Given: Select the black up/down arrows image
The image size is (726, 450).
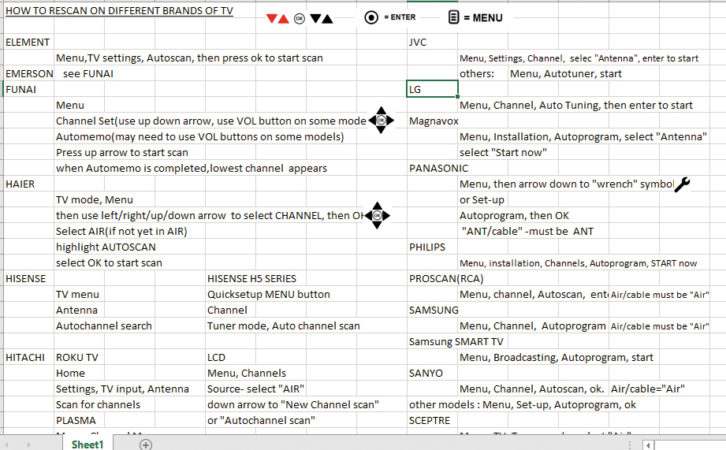Looking at the screenshot, I should (321, 19).
